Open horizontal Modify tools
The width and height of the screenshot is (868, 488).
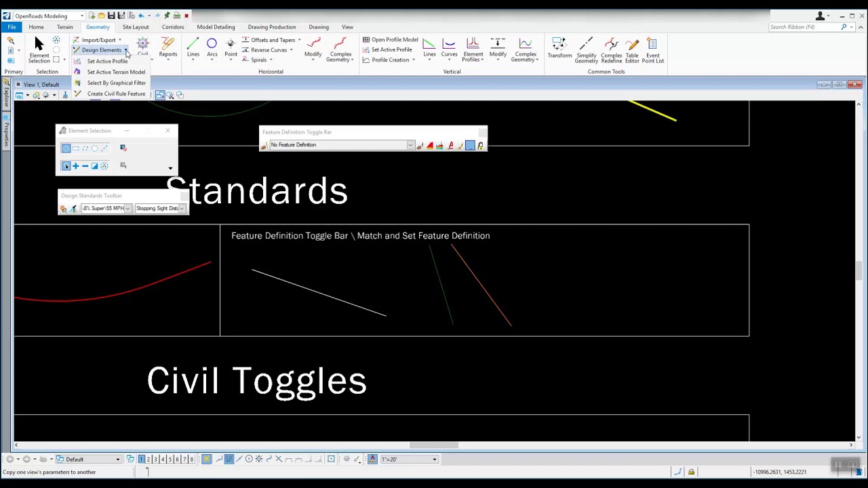click(313, 48)
